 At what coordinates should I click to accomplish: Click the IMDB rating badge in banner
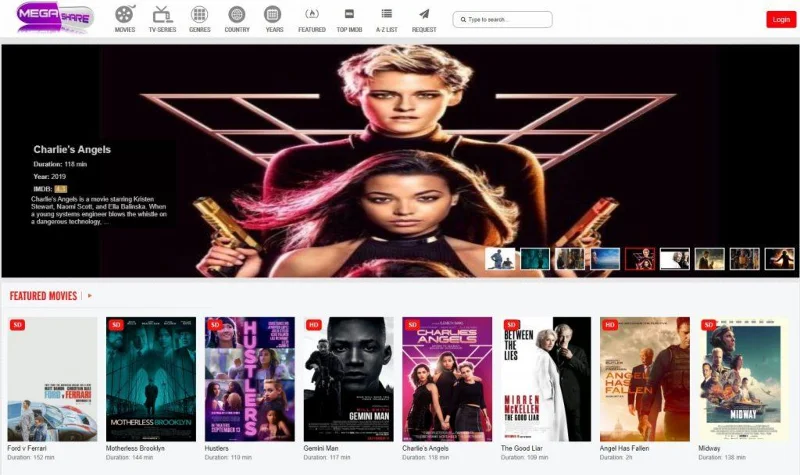[61, 189]
